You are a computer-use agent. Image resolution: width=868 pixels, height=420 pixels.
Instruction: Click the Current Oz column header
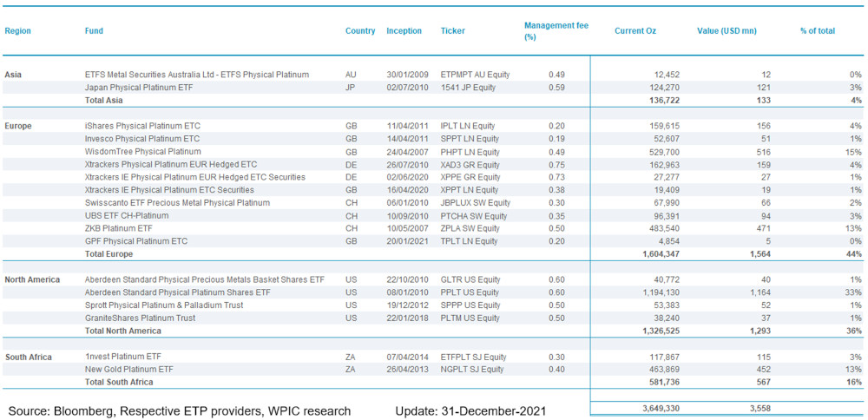coord(635,31)
